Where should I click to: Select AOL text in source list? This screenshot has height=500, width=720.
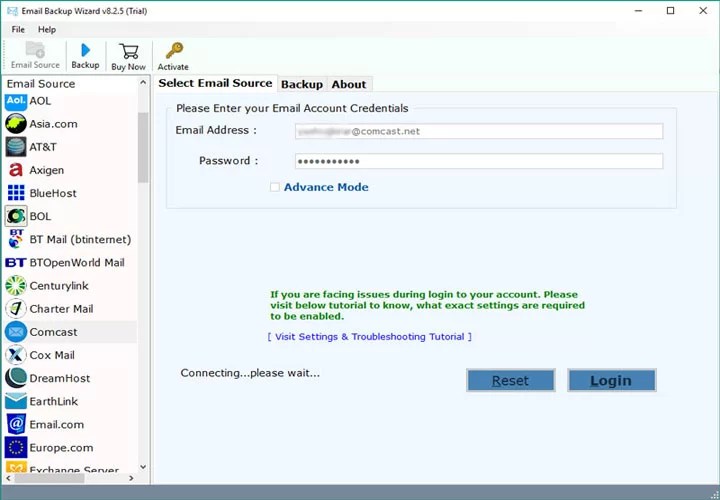pyautogui.click(x=40, y=101)
